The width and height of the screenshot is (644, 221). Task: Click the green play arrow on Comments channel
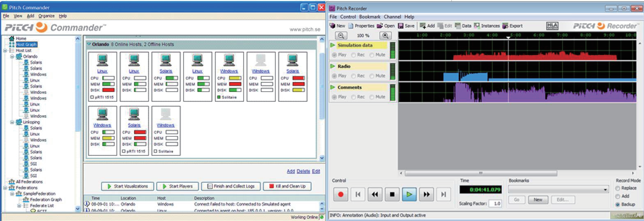[333, 87]
